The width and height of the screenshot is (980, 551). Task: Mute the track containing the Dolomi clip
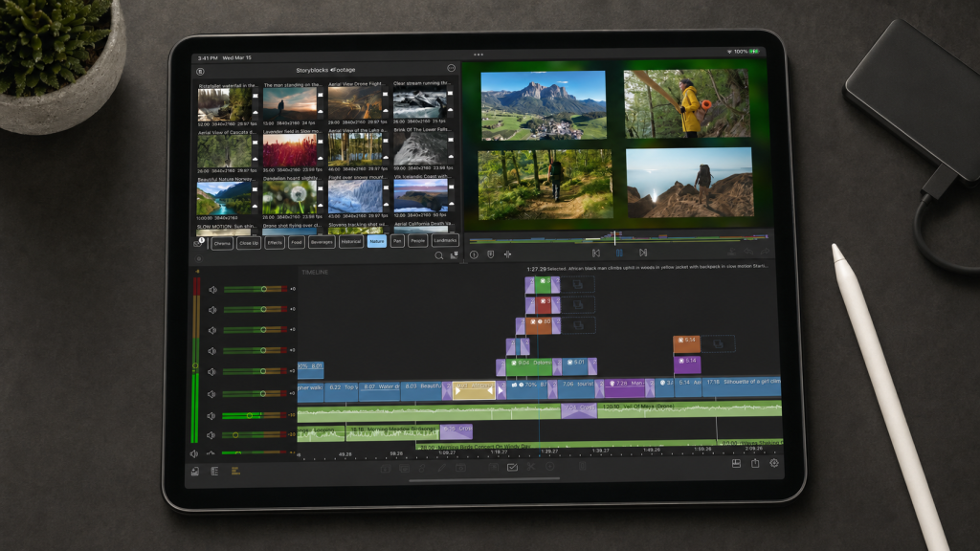coord(212,371)
